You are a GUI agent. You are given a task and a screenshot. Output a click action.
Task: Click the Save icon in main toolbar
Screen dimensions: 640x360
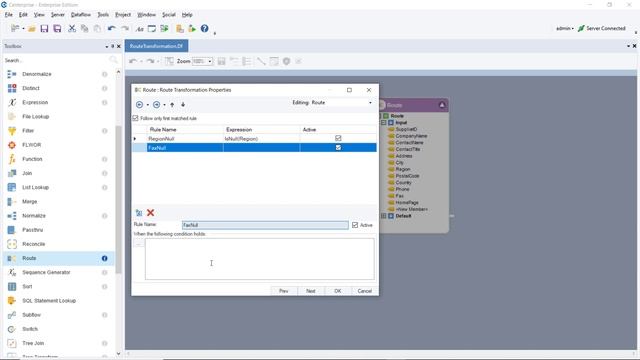[44, 29]
